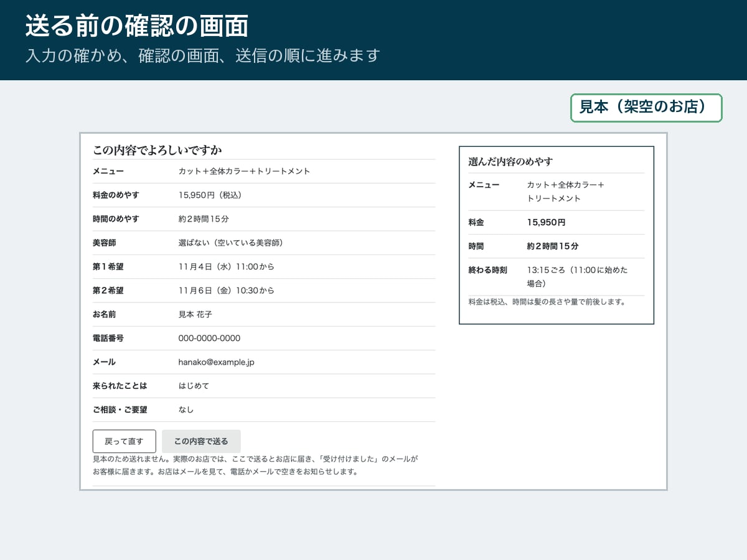Select the heading この内容でよろしいですか
The width and height of the screenshot is (747, 560).
coord(157,150)
